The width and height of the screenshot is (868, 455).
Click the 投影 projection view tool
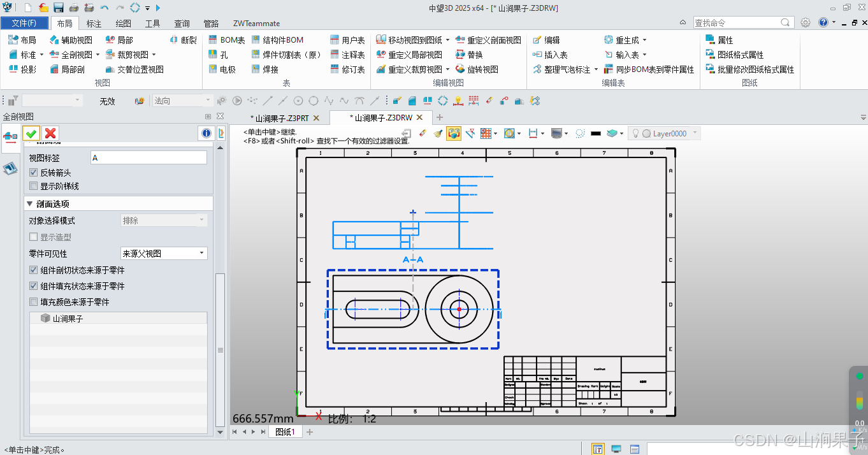pos(22,69)
